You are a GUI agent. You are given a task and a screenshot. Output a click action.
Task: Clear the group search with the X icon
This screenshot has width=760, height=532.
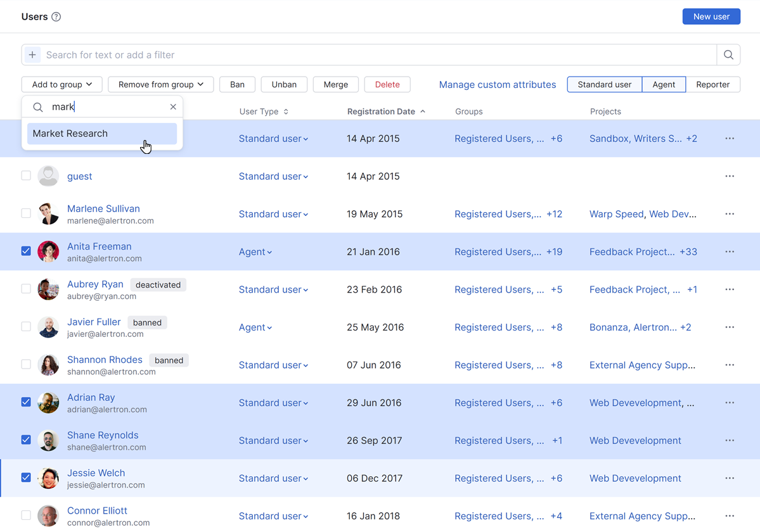tap(173, 107)
